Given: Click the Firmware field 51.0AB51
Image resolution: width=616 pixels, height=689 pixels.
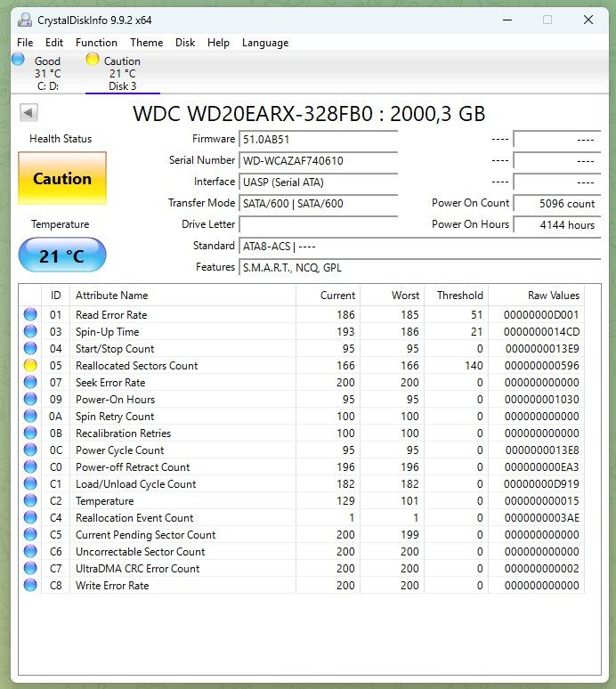Looking at the screenshot, I should pos(318,139).
